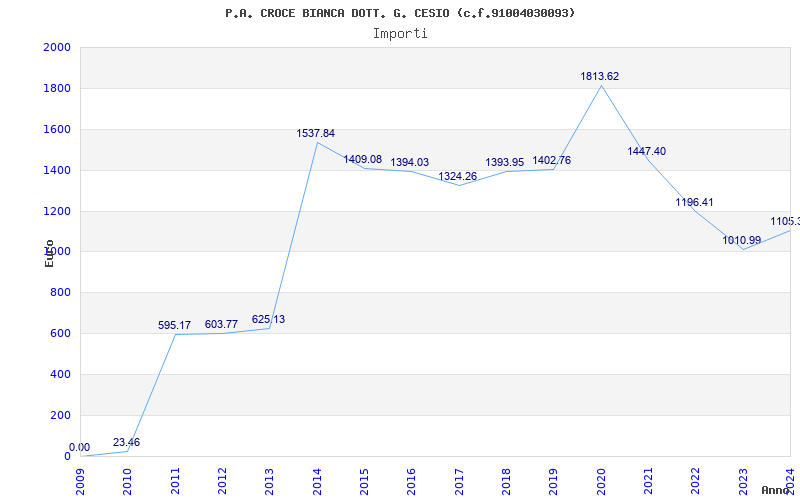Click the 1409.08 data label
800x500 pixels.
point(363,159)
